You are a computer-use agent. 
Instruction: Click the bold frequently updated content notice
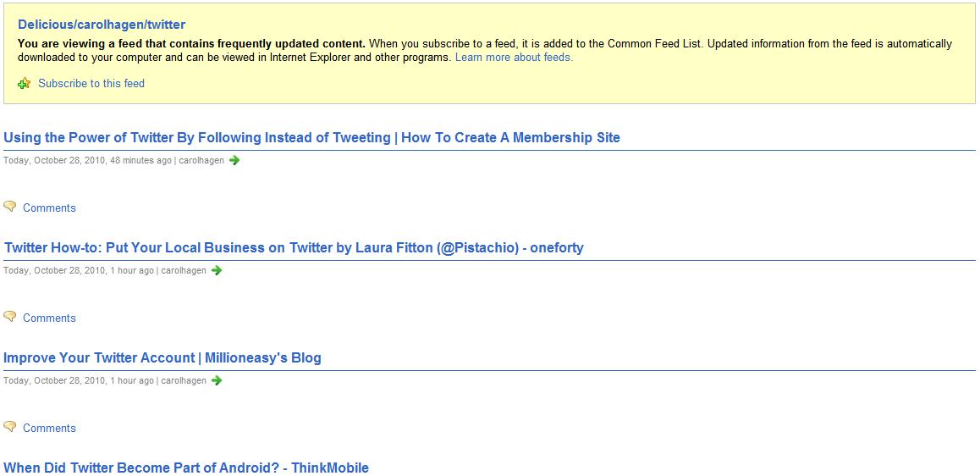pos(191,44)
